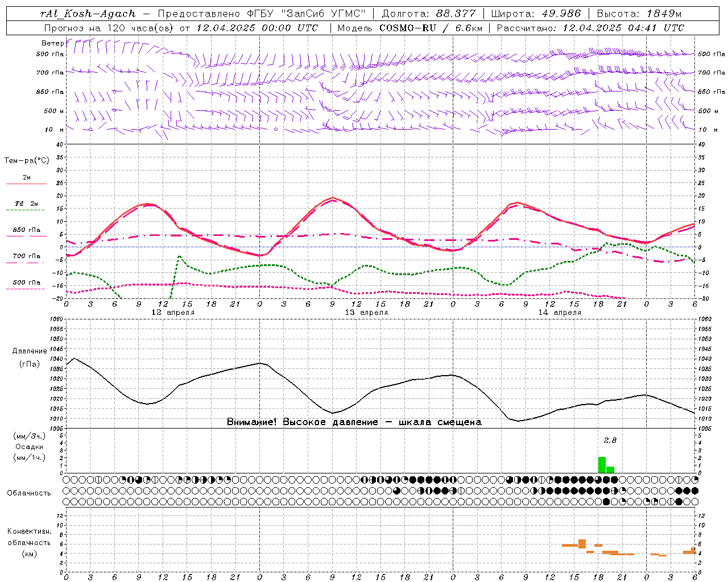The height and width of the screenshot is (582, 728).
Task: Click the Td 2м dew point legend entry
Action: pyautogui.click(x=27, y=203)
